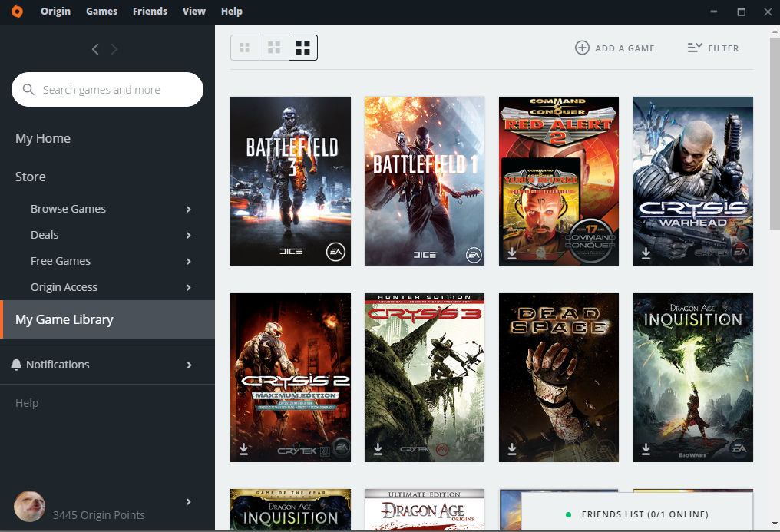Screen dimensions: 780x532
Task: Switch to large grid tile view
Action: (303, 48)
